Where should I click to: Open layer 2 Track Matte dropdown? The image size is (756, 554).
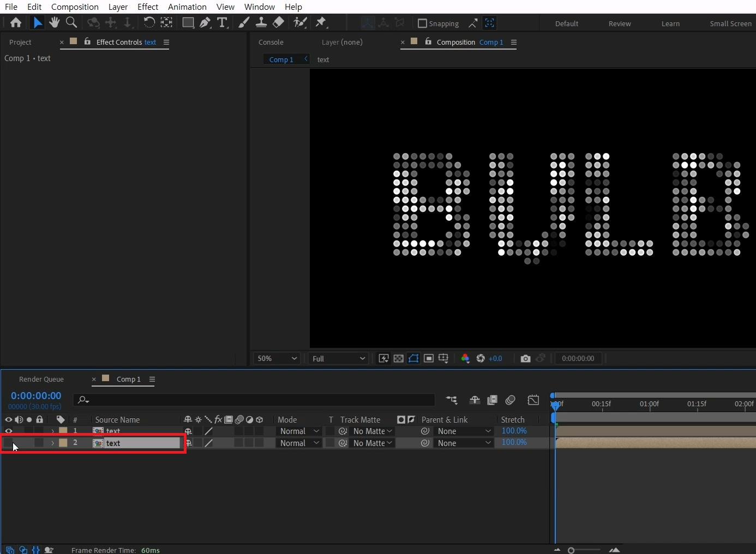click(373, 443)
